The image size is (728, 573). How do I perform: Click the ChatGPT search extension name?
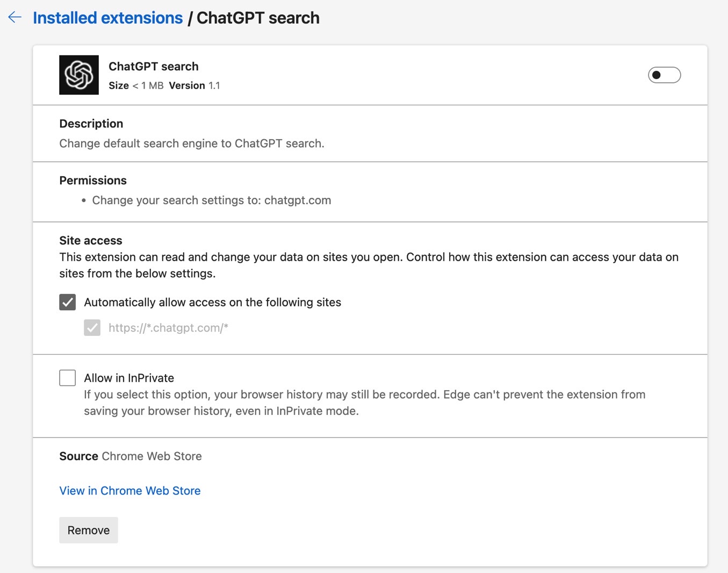(x=154, y=67)
